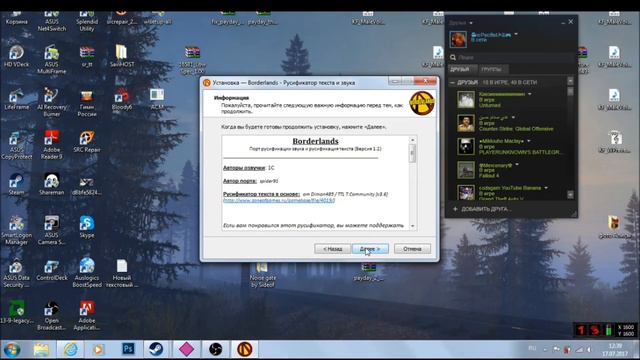Image resolution: width=640 pixels, height=360 pixels.
Task: Click the Назад button in the installer
Action: click(333, 249)
